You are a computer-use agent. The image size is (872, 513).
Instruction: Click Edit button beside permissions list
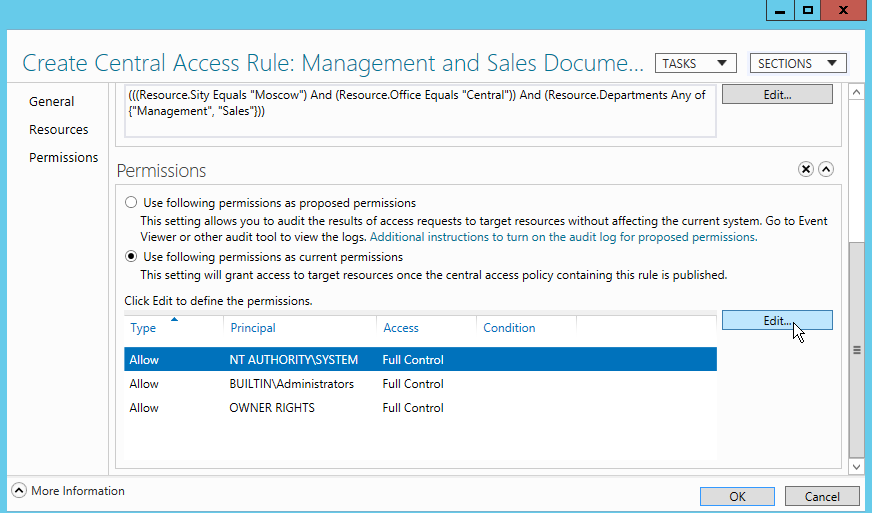point(777,320)
